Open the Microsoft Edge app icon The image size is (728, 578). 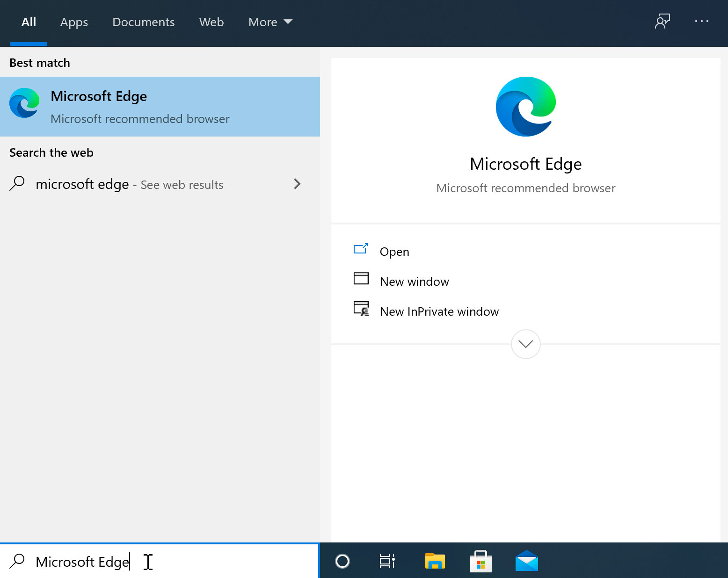pyautogui.click(x=24, y=103)
